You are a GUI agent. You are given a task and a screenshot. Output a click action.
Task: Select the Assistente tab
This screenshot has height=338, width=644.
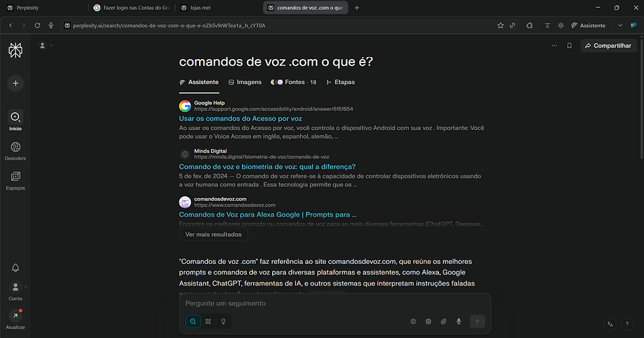pos(199,82)
